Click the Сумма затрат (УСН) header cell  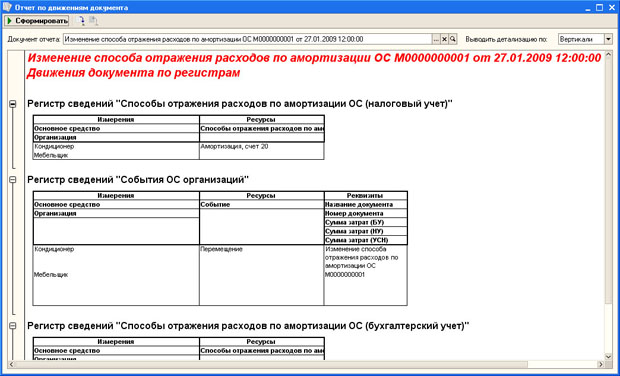[366, 240]
